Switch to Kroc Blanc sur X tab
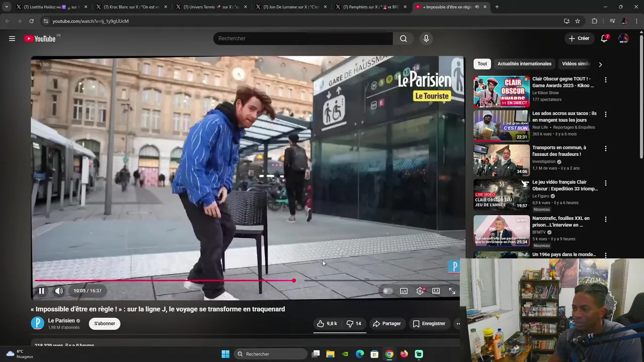The height and width of the screenshot is (362, 644). click(131, 7)
